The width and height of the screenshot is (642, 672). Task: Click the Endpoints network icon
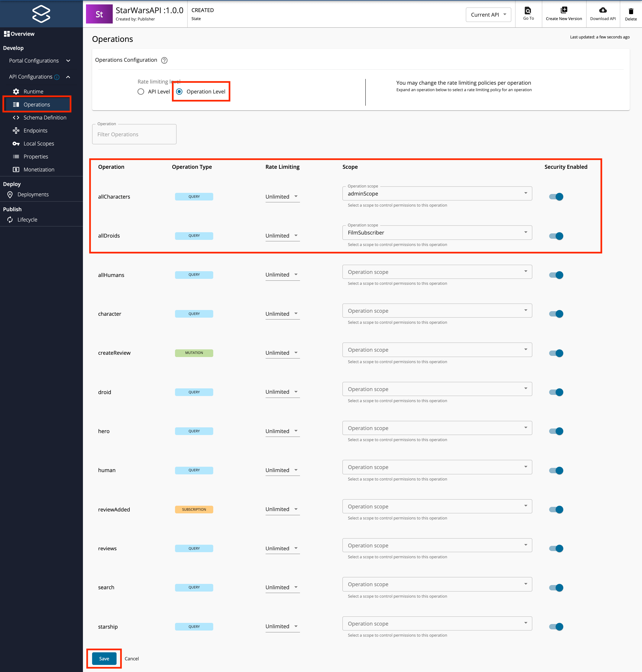click(x=16, y=130)
